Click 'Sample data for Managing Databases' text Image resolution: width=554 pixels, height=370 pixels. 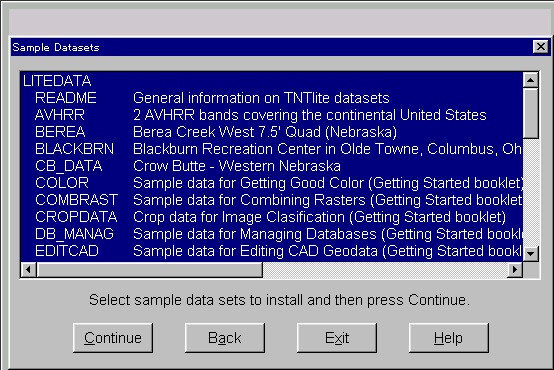point(255,234)
